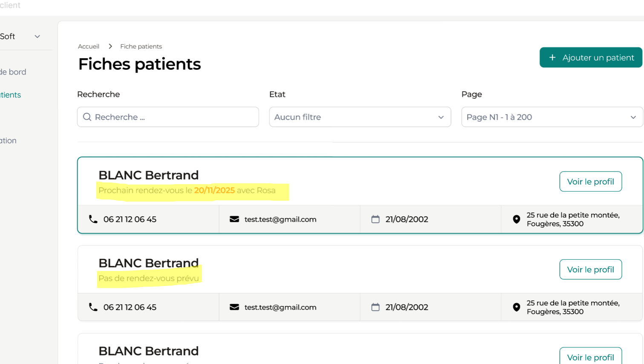Select the Fiche patients breadcrumb item
This screenshot has width=644, height=364.
[x=141, y=46]
